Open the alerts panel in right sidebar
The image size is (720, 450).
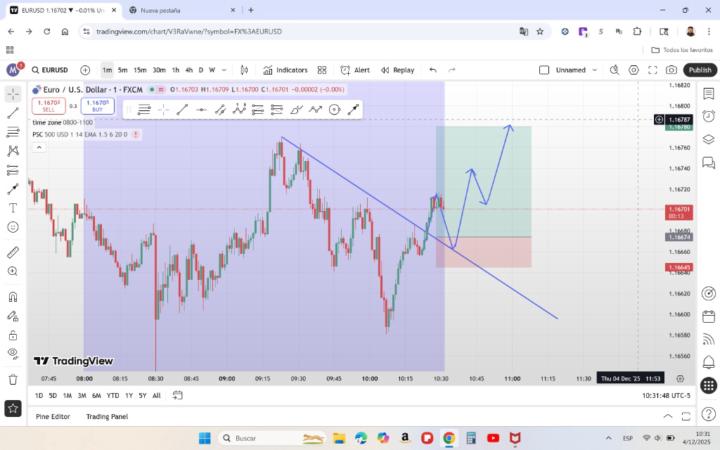pyautogui.click(x=708, y=116)
